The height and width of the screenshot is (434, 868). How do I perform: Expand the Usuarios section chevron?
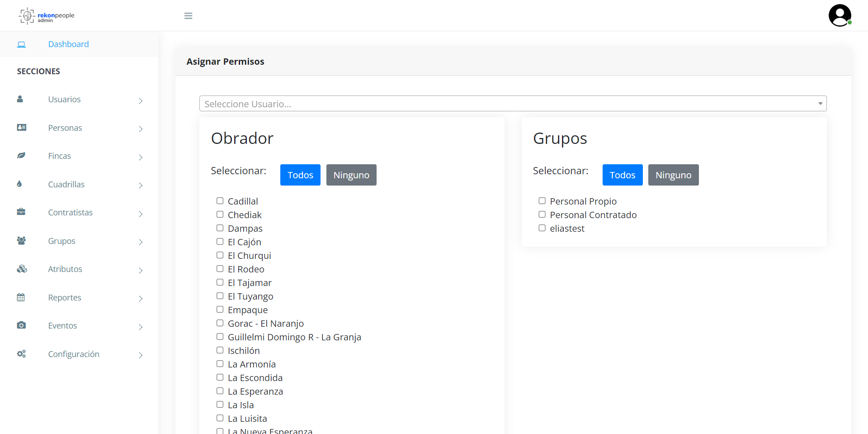[x=141, y=100]
